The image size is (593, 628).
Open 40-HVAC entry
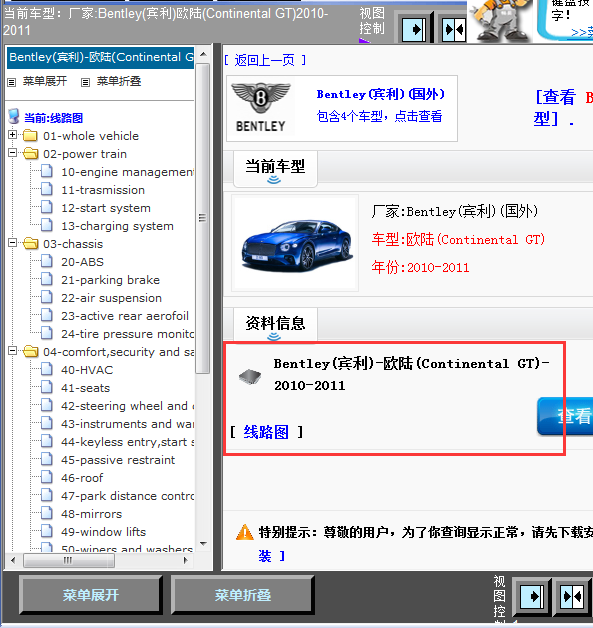[87, 370]
